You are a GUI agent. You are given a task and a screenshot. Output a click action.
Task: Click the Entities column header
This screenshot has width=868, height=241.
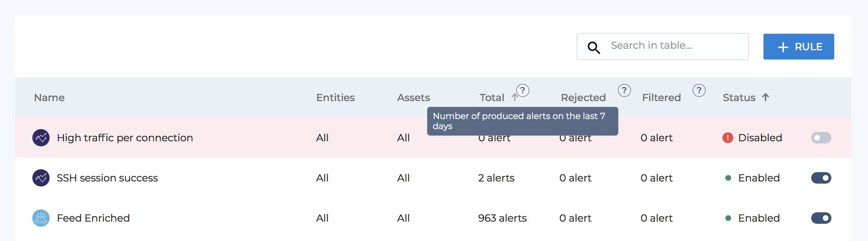point(336,98)
